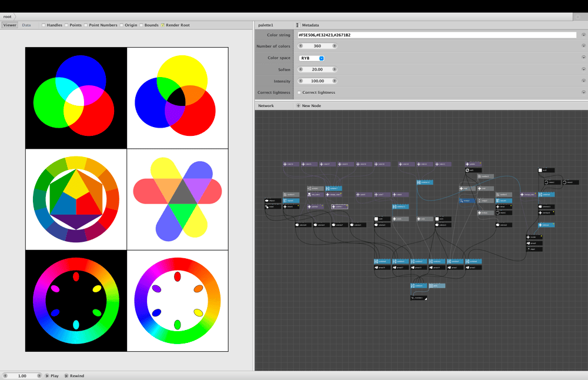Select the number3 node
The image size is (588, 380).
click(291, 195)
